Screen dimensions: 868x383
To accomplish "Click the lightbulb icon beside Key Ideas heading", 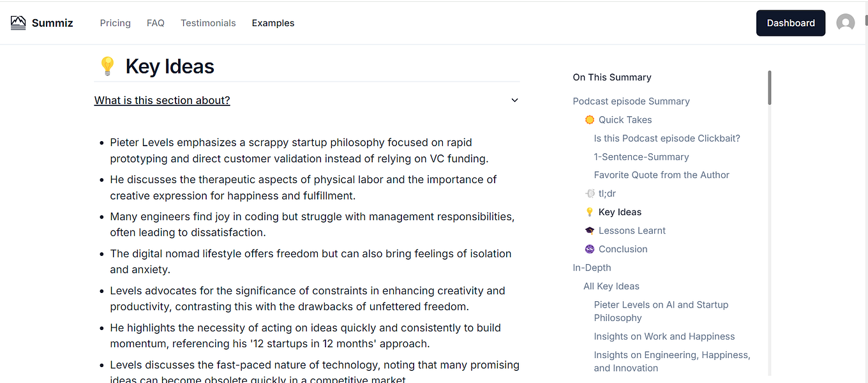I will [107, 66].
